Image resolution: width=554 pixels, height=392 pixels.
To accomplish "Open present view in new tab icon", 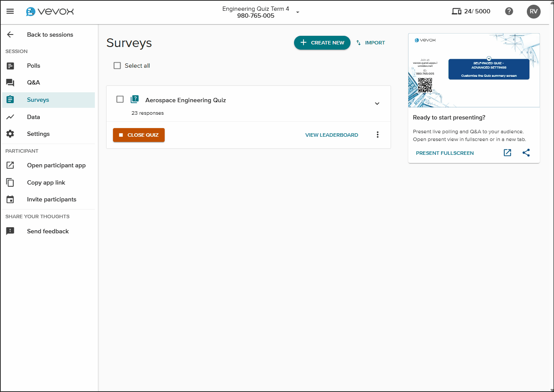I will point(507,153).
